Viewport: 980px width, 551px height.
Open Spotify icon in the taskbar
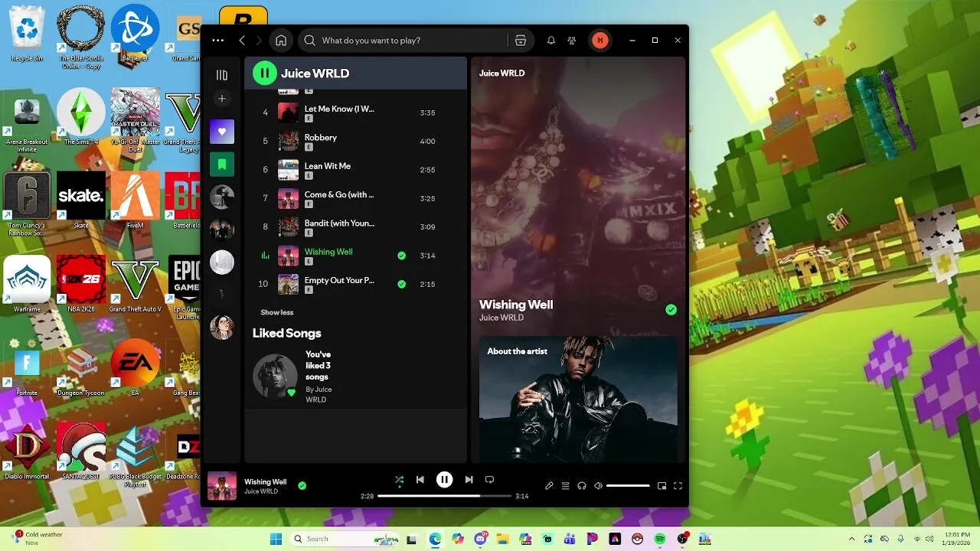click(660, 539)
